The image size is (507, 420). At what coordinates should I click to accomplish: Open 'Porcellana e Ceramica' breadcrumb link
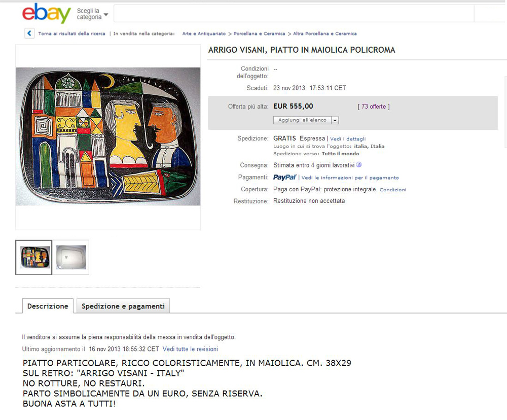[259, 33]
